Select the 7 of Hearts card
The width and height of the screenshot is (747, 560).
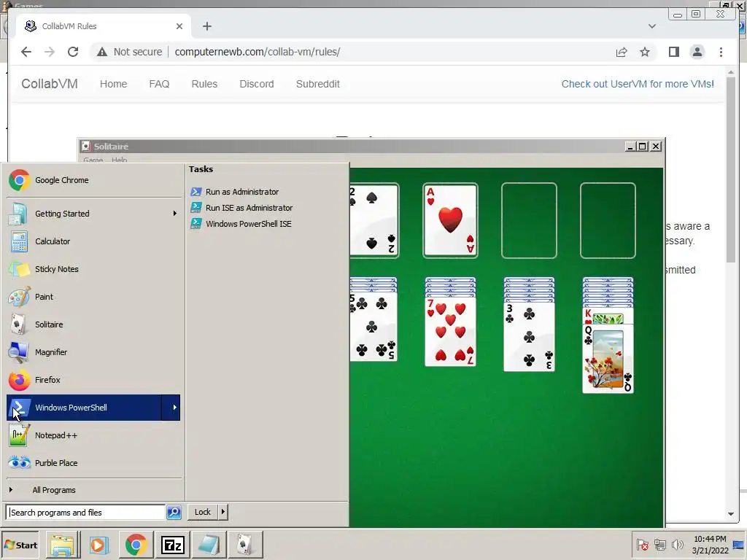coord(450,332)
